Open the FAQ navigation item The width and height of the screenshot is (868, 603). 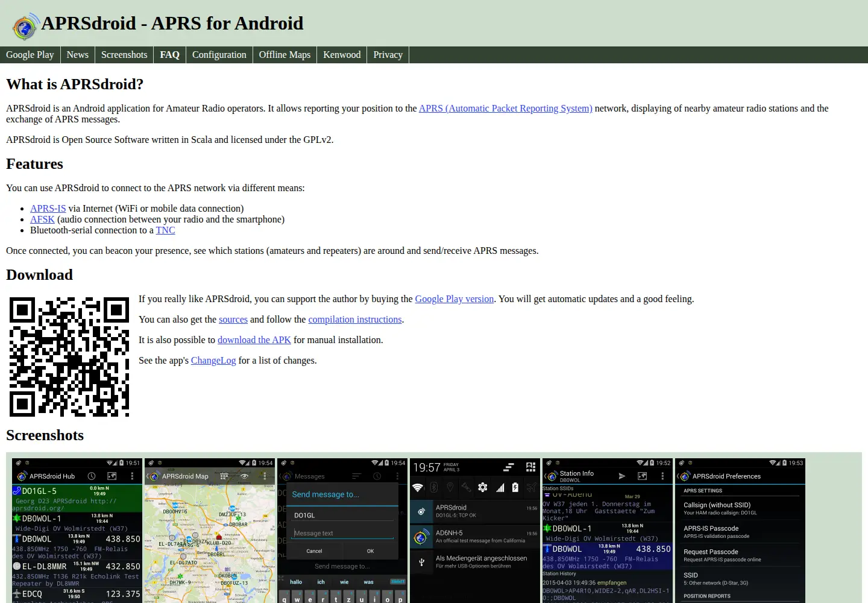click(x=170, y=55)
